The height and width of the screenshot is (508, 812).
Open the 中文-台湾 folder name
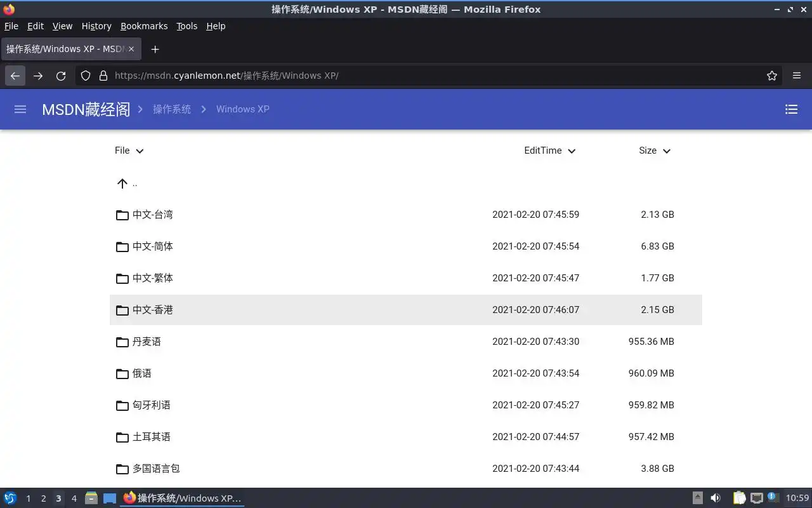(x=152, y=215)
